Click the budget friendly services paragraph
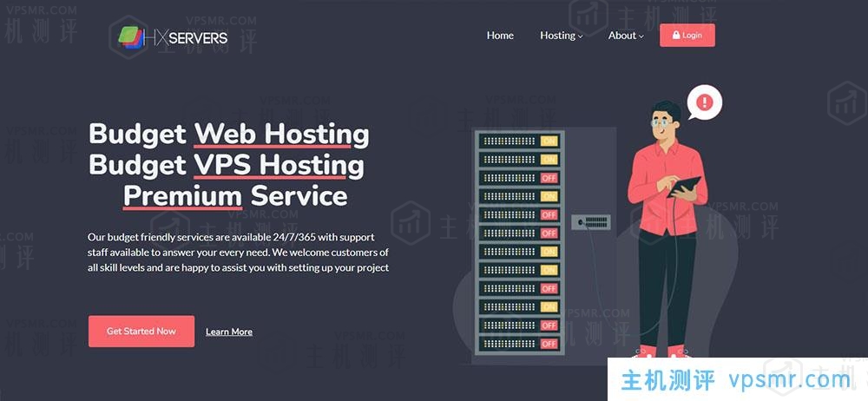 click(x=238, y=252)
